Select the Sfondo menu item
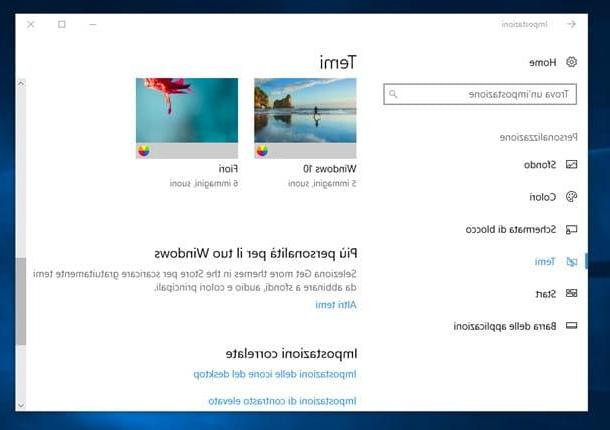This screenshot has width=610, height=430. (540, 165)
